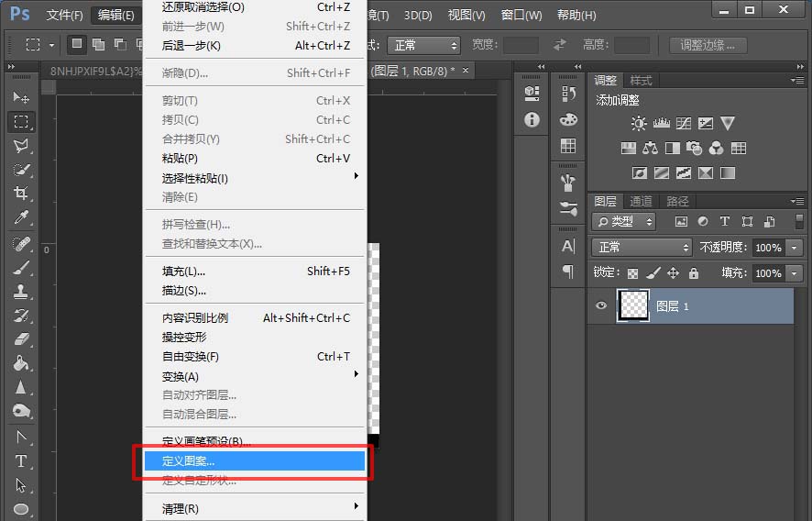
Task: Expand the 变换(A) submenu
Action: point(256,376)
